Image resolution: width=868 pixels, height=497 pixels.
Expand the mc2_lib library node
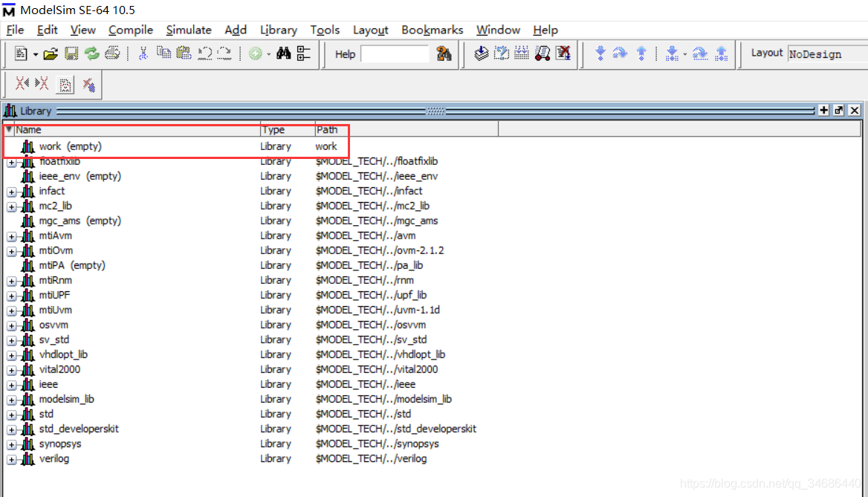pyautogui.click(x=11, y=207)
